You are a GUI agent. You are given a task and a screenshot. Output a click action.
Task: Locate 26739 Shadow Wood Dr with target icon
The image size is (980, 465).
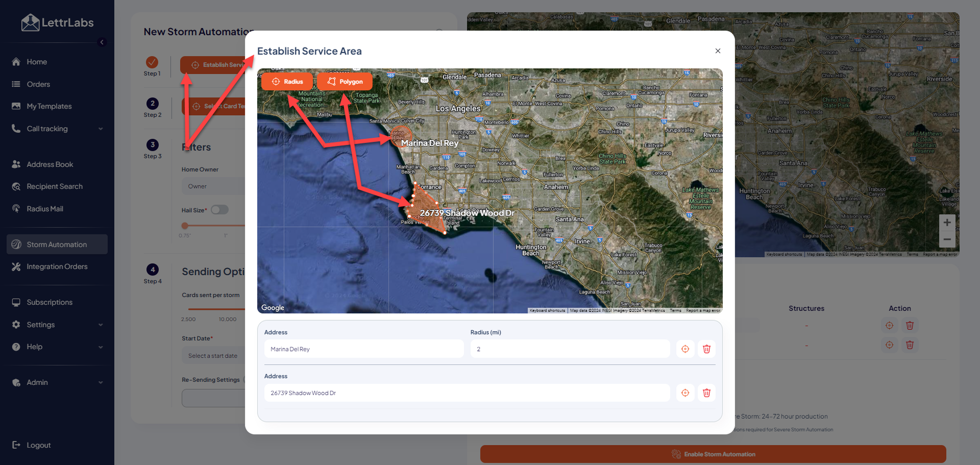pos(685,393)
